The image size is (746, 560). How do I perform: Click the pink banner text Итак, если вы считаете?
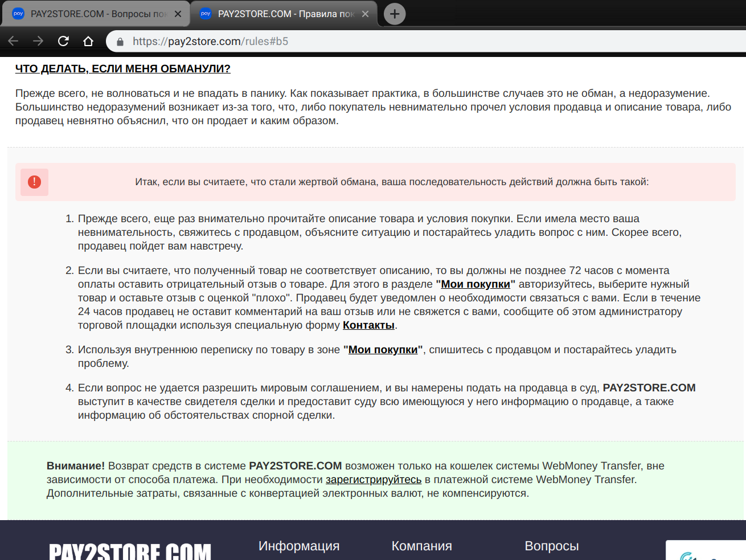coord(392,182)
